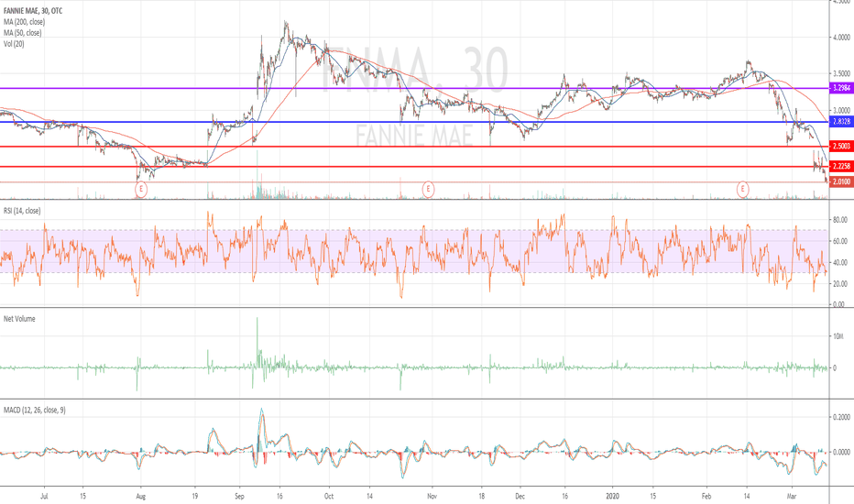Click the 80.00 RSI axis value
The image size is (854, 504).
840,220
